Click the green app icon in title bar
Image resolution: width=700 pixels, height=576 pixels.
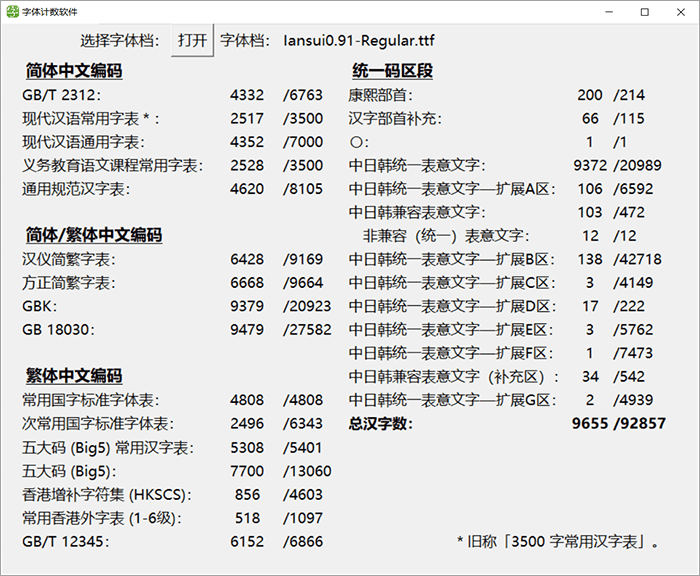12,12
